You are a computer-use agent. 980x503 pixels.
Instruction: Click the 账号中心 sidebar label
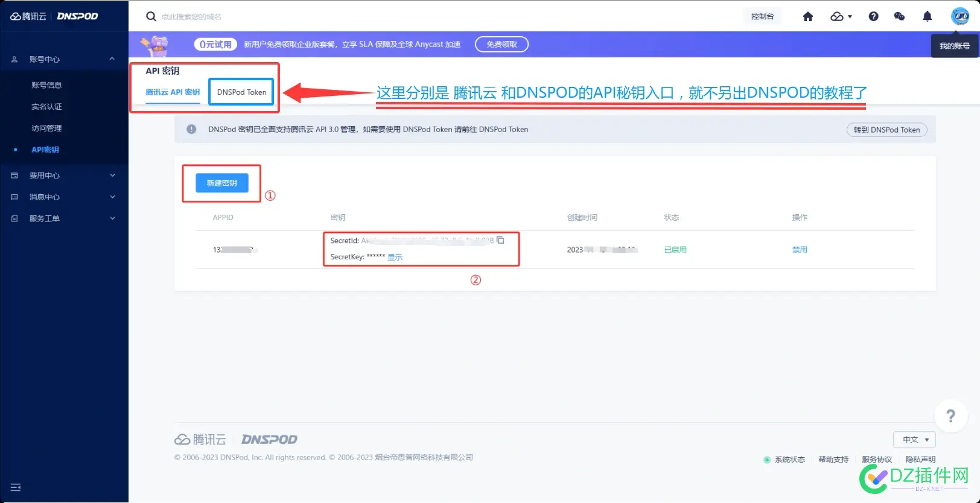click(x=45, y=60)
